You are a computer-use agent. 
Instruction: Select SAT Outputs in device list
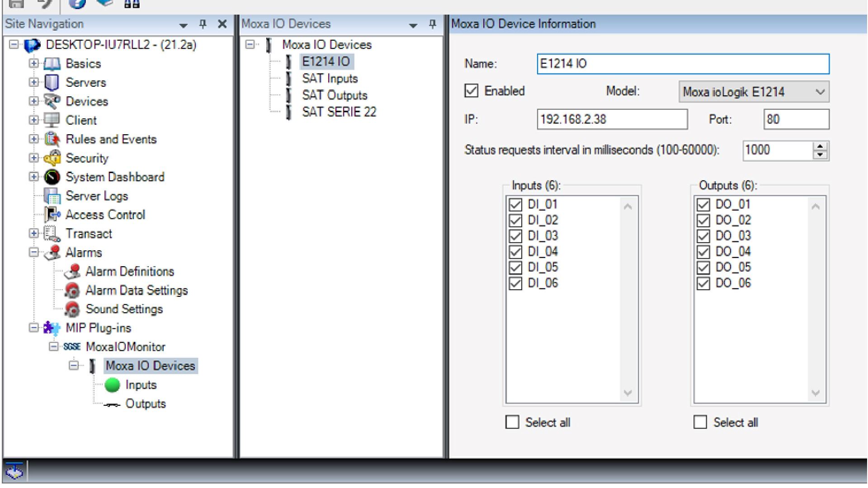[335, 95]
